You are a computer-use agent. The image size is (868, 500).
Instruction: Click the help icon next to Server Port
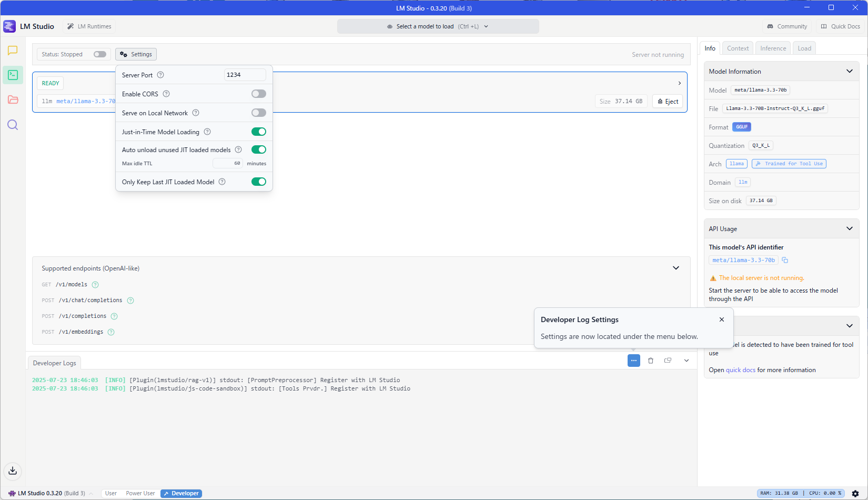click(x=160, y=75)
